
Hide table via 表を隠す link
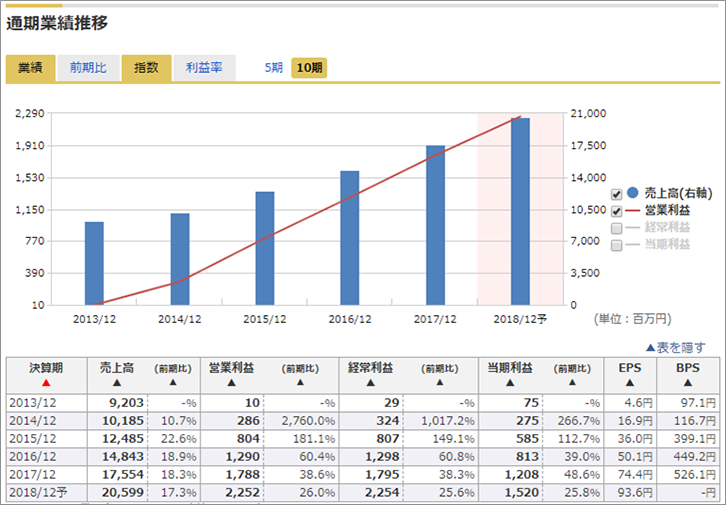click(676, 348)
